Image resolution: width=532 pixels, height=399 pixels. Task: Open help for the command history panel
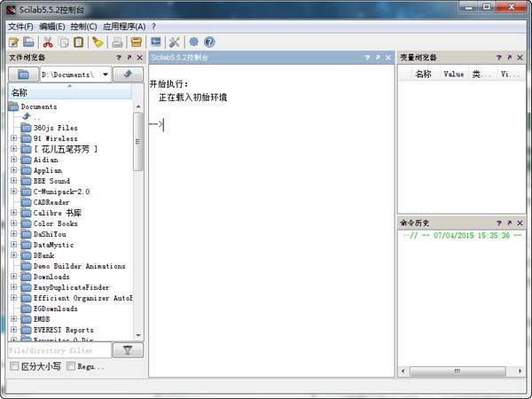(x=498, y=223)
